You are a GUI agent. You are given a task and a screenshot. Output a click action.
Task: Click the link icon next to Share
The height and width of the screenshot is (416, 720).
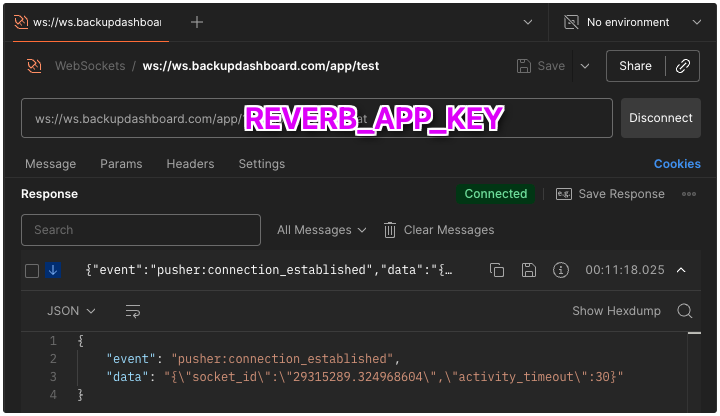(x=683, y=66)
